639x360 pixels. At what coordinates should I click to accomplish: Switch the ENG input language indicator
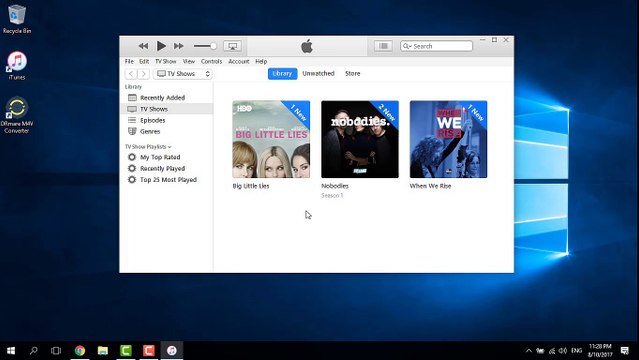pyautogui.click(x=576, y=351)
